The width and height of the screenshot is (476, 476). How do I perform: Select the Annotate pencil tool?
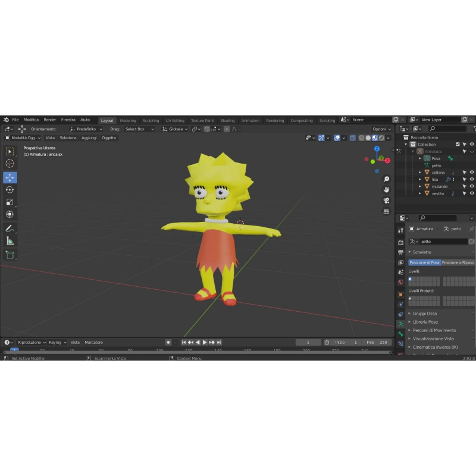click(10, 228)
